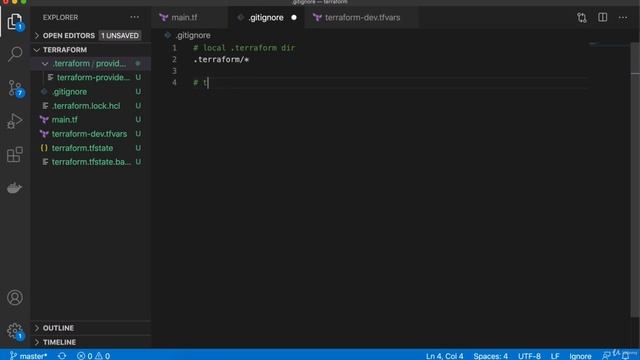Click the Synchronize Changes icon in status bar
Screen dimensions: 640x360
[x=62, y=356]
